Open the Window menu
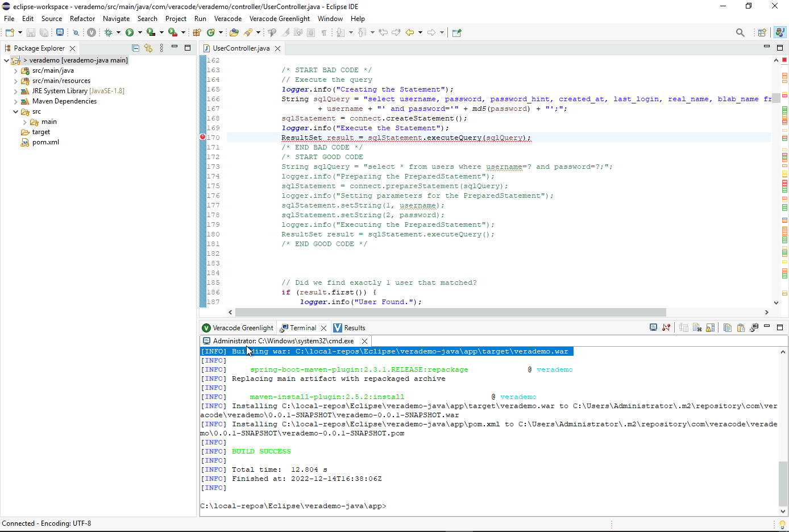This screenshot has width=789, height=532. [330, 19]
